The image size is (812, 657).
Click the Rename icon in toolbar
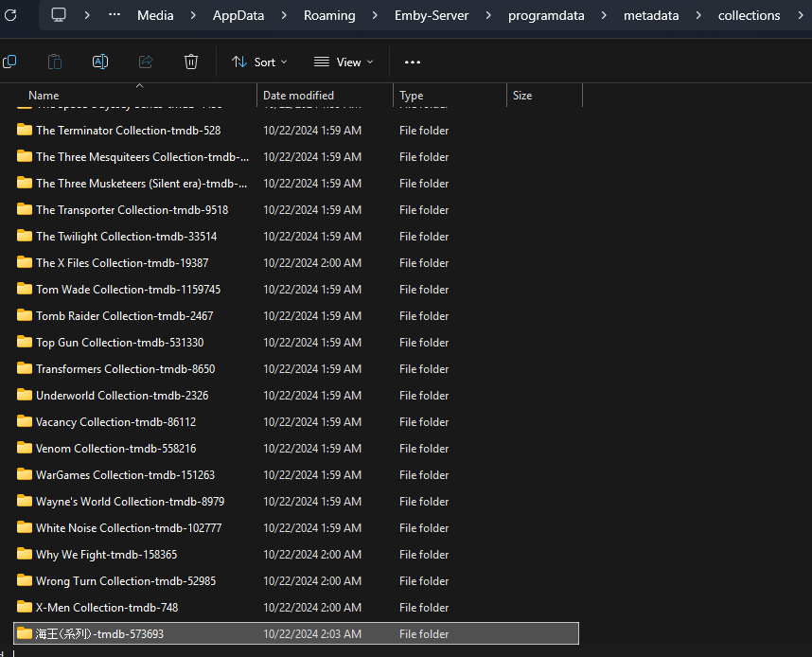coord(99,62)
